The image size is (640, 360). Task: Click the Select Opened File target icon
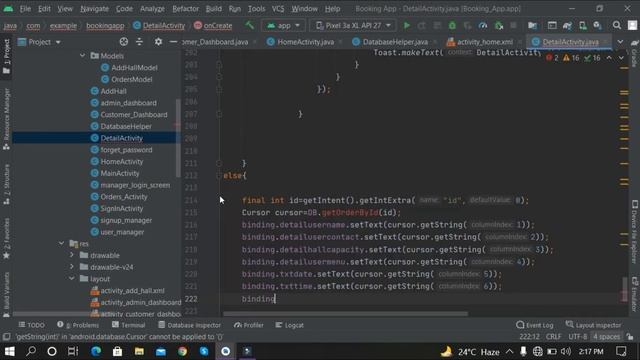(x=124, y=42)
